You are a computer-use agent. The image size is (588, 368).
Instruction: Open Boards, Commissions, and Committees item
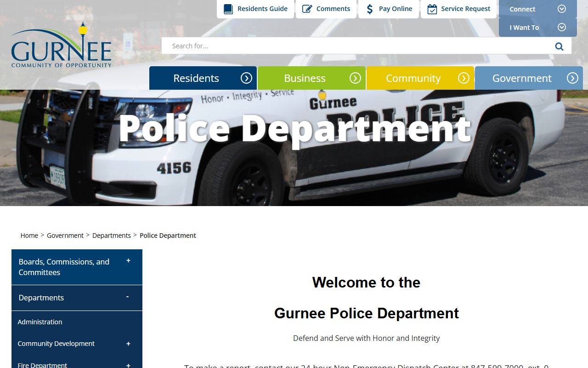tap(64, 267)
